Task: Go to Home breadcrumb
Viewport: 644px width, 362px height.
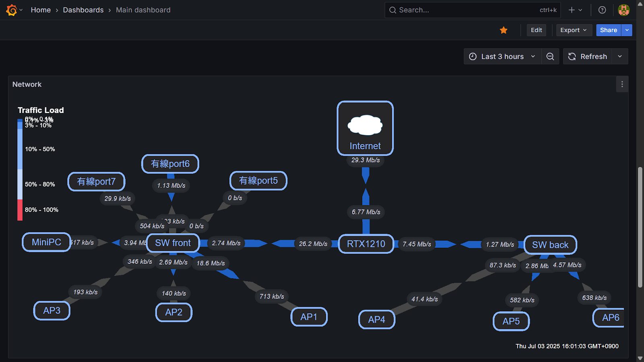Action: coord(41,10)
